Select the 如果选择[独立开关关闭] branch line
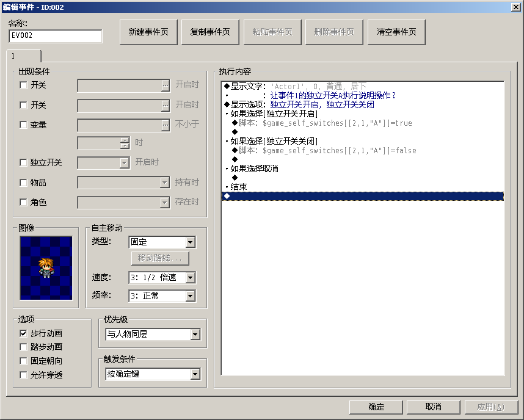 tap(363, 141)
